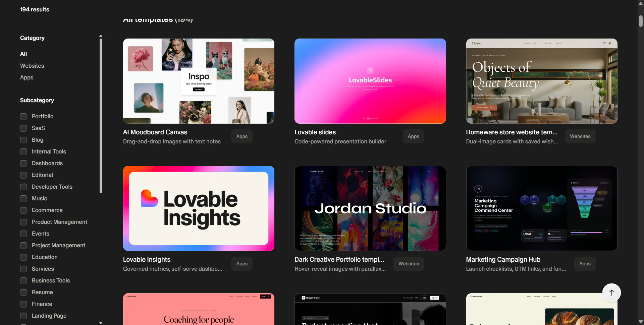The width and height of the screenshot is (644, 325).
Task: Click Websites tag on Homeware store template
Action: coord(580,136)
